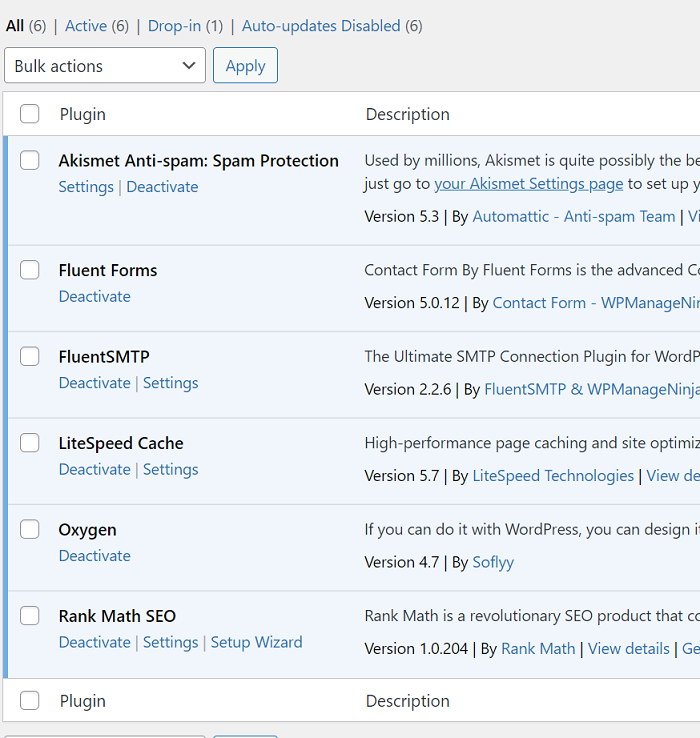This screenshot has height=738, width=700.
Task: Open your Akismet Settings page link
Action: pos(528,184)
